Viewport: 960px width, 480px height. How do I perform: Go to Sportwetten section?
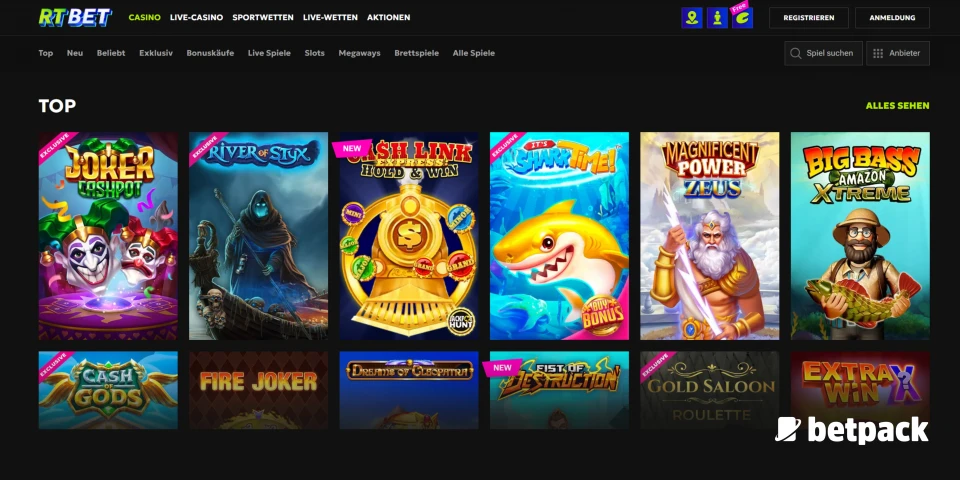pos(263,18)
